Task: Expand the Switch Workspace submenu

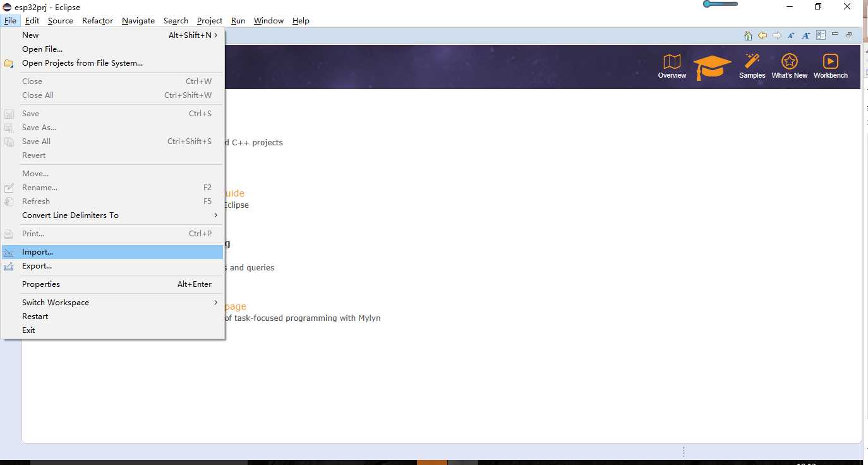Action: (x=112, y=303)
